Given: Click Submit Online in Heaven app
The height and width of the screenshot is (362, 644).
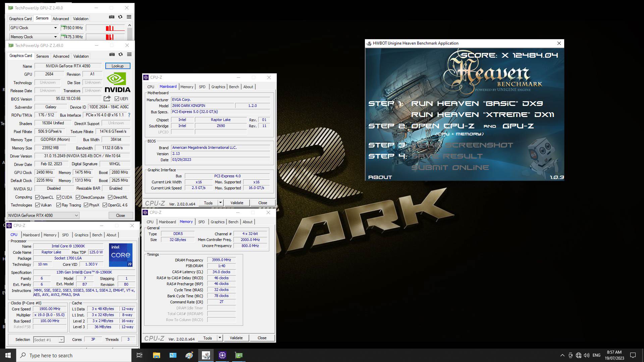Looking at the screenshot, I should click(450, 168).
